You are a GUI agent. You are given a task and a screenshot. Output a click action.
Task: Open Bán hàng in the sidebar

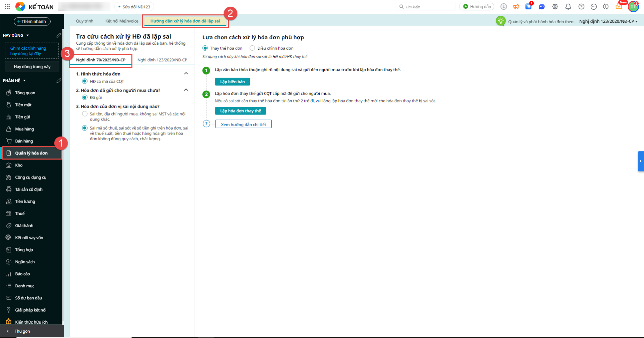pos(24,141)
